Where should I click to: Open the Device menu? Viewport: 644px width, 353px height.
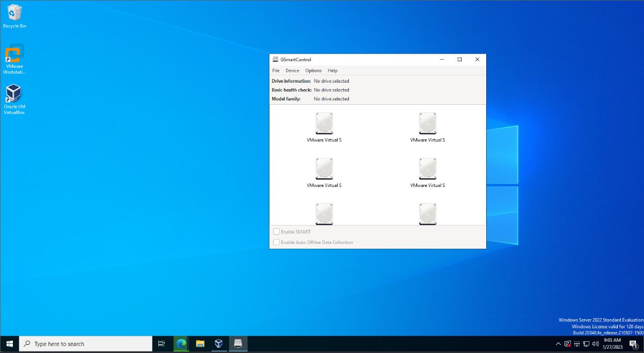[292, 70]
